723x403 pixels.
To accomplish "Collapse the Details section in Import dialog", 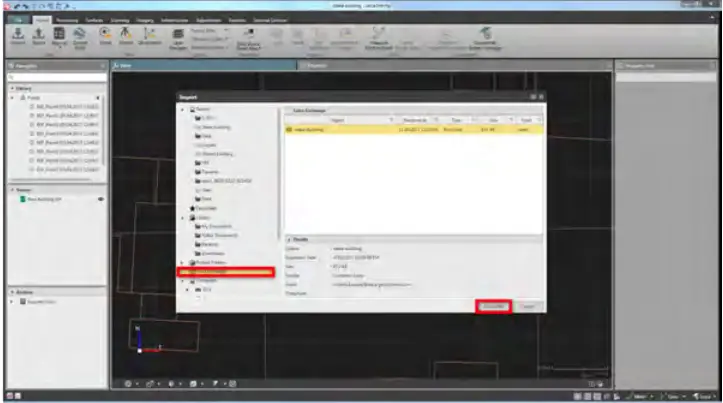I will click(x=289, y=240).
